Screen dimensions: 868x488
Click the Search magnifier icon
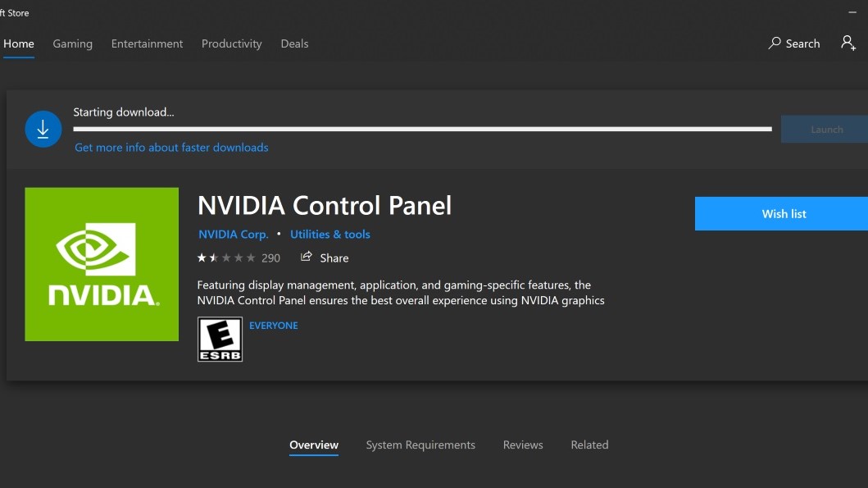coord(775,43)
